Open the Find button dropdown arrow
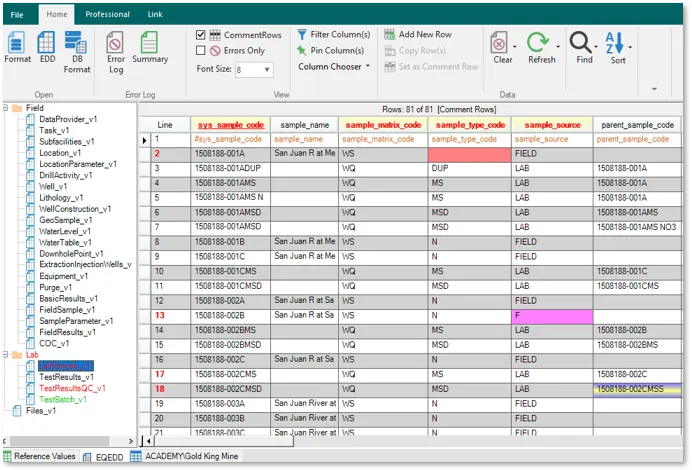Viewport: 692px width, 470px height. [x=596, y=46]
